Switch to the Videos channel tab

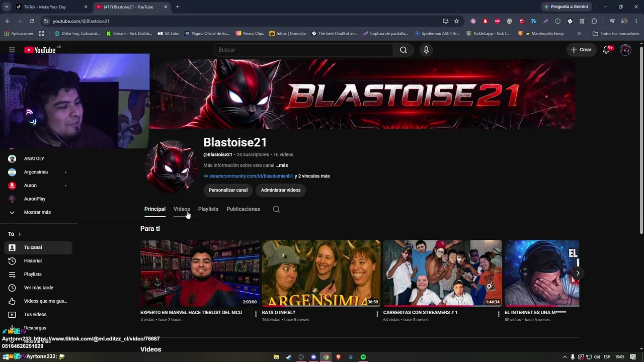point(182,209)
